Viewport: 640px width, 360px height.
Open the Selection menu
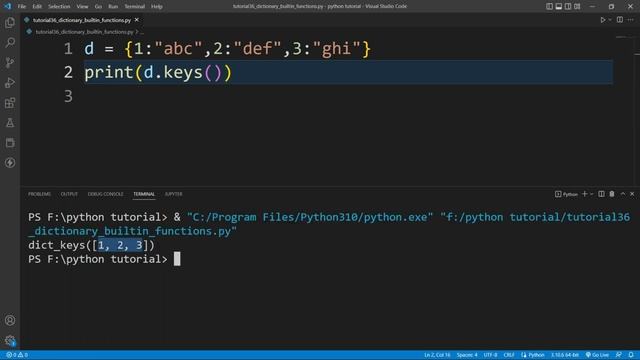[x=59, y=6]
